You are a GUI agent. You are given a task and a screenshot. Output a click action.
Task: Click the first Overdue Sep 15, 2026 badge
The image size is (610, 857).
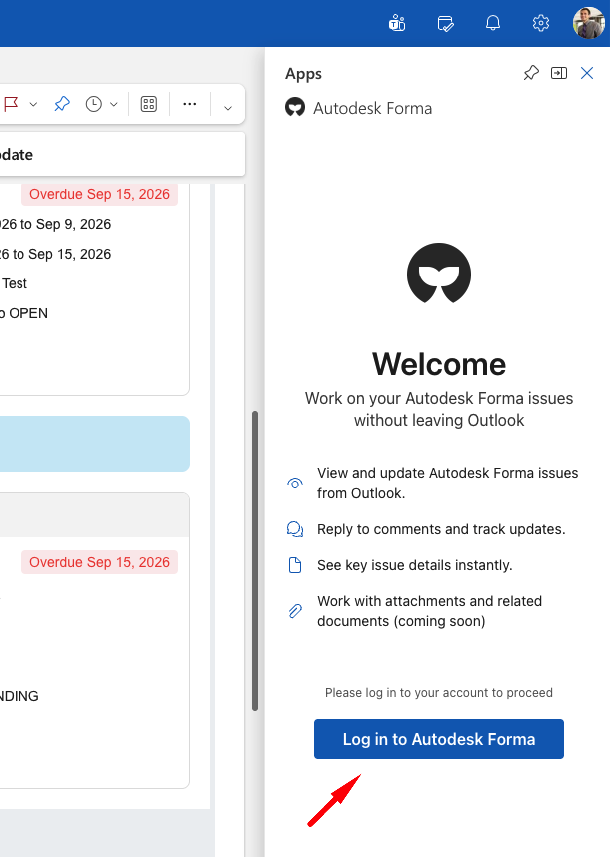pyautogui.click(x=99, y=194)
